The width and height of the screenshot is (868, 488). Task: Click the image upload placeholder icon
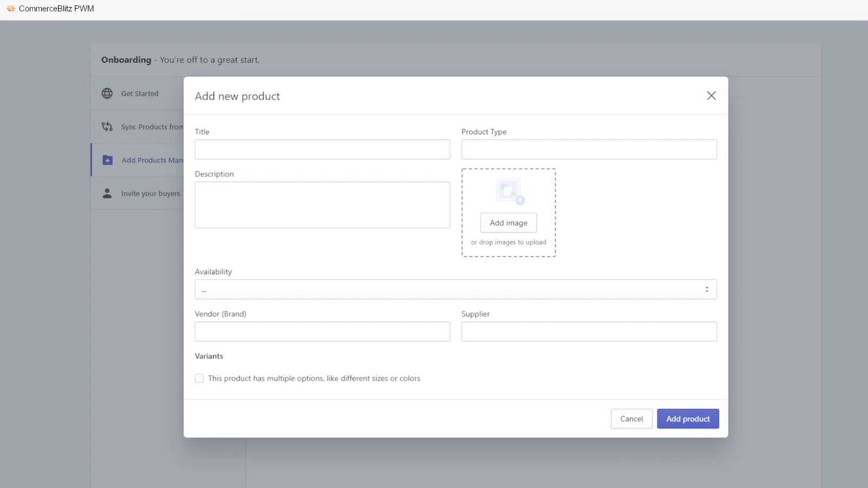pos(510,191)
